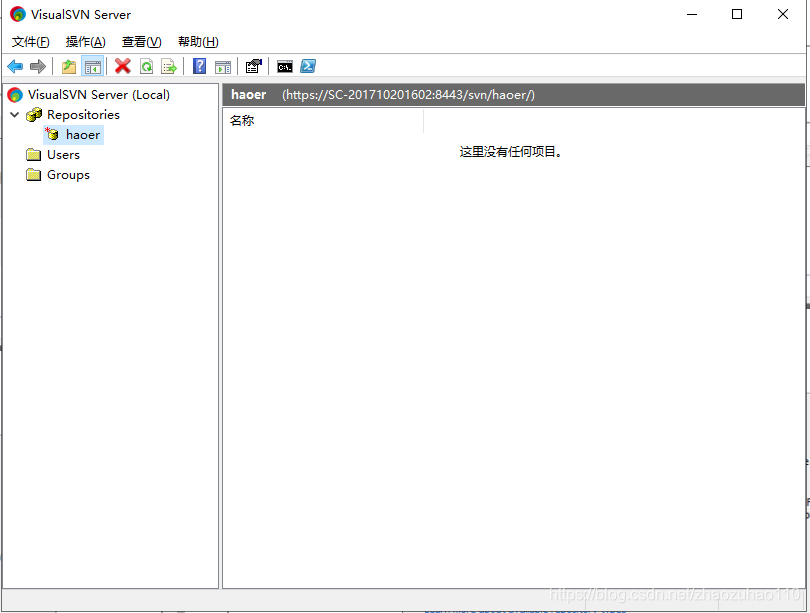Click the VisualSVN Server root node icon
810x613 pixels.
click(x=15, y=95)
